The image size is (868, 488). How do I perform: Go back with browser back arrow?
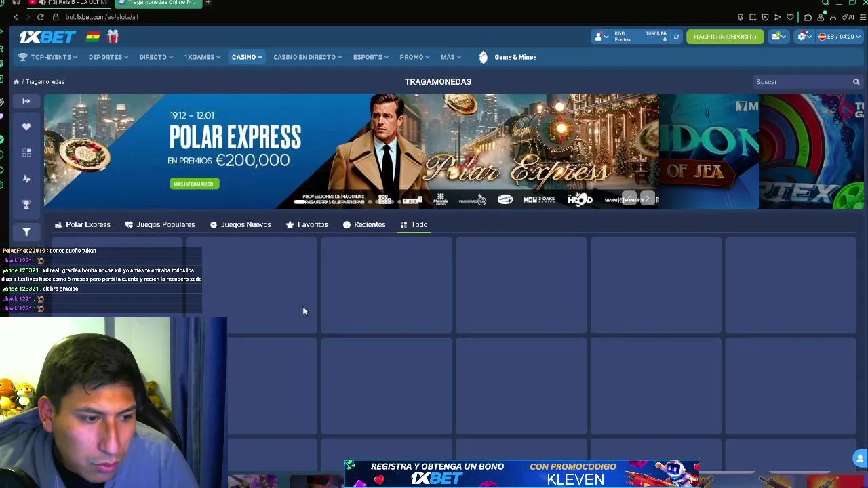(16, 17)
